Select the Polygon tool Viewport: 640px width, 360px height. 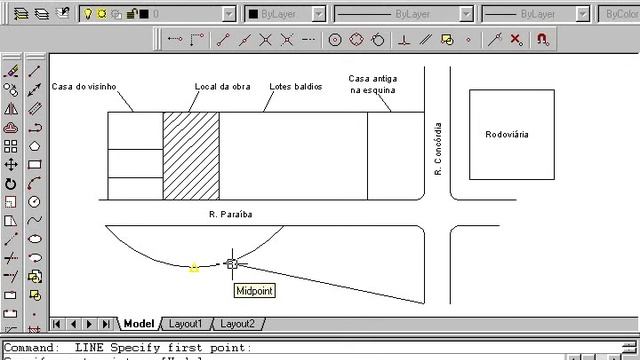(35, 146)
